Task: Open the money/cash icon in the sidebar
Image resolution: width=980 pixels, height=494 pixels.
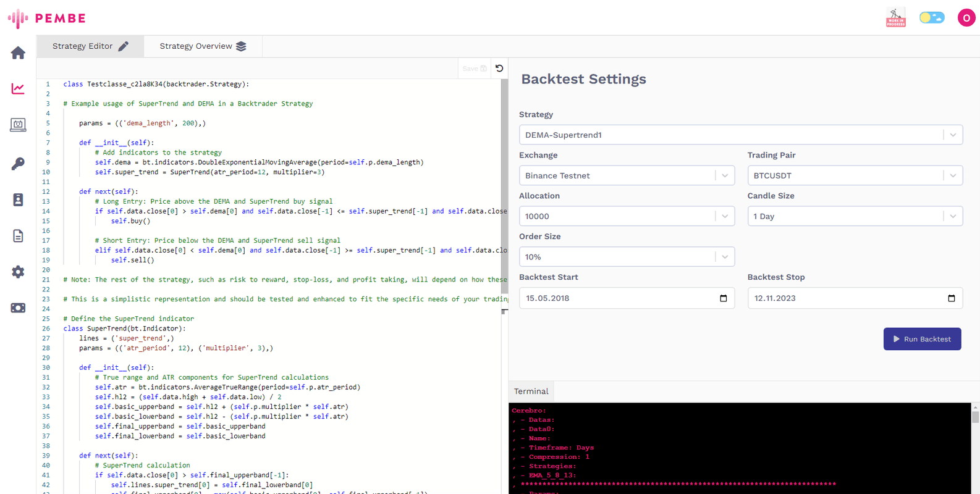Action: pyautogui.click(x=18, y=308)
